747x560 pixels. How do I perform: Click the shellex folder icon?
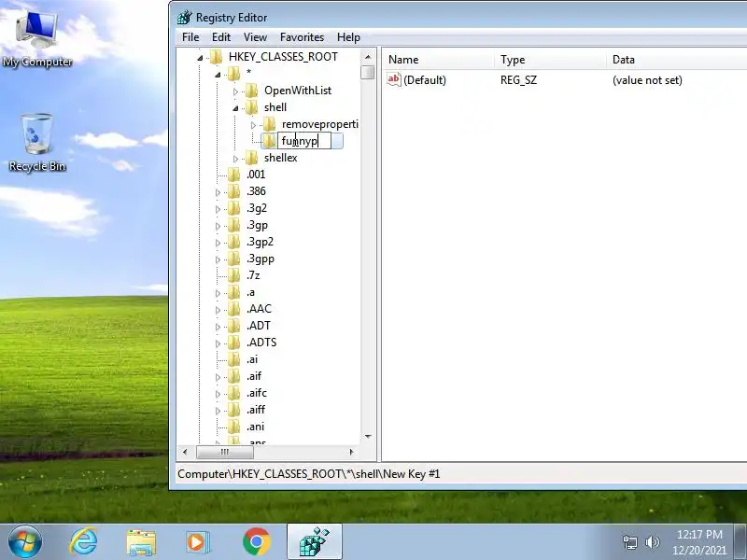pyautogui.click(x=251, y=158)
